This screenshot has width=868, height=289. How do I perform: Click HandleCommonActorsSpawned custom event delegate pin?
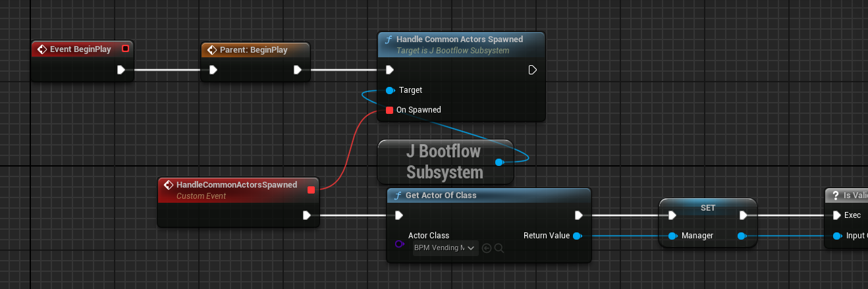coord(311,190)
